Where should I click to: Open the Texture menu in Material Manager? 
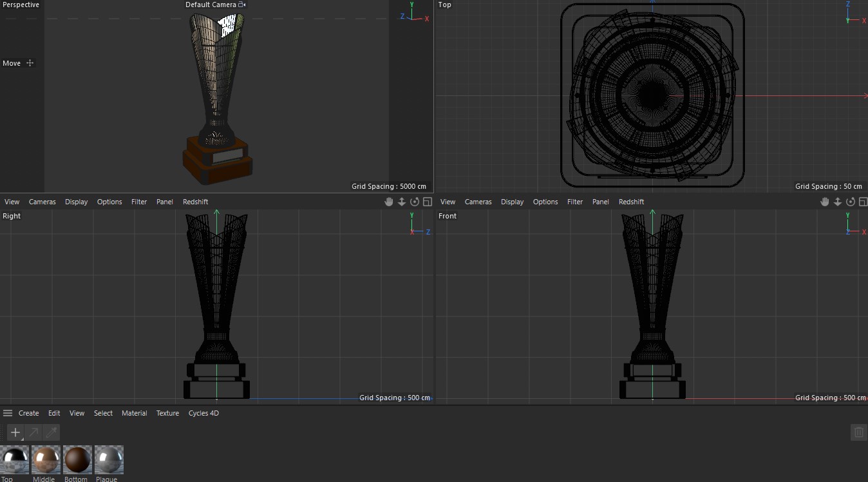(x=167, y=413)
